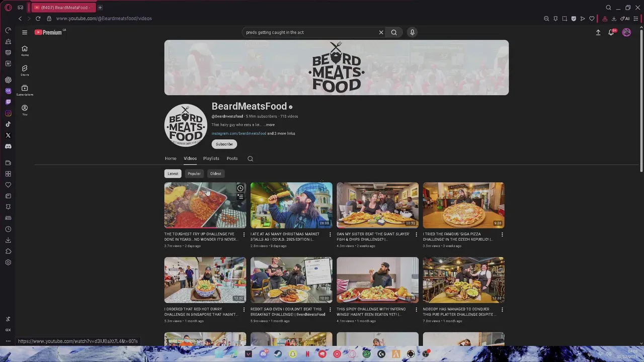Click the YouTube search magnifier button

[394, 32]
